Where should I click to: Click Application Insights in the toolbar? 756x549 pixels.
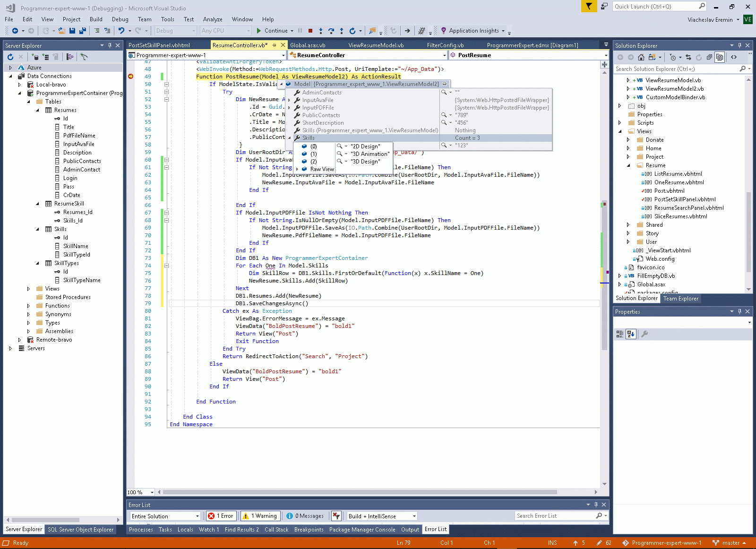[473, 31]
